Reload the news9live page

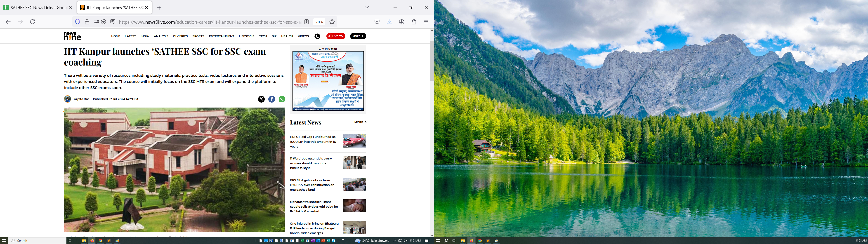tap(33, 22)
